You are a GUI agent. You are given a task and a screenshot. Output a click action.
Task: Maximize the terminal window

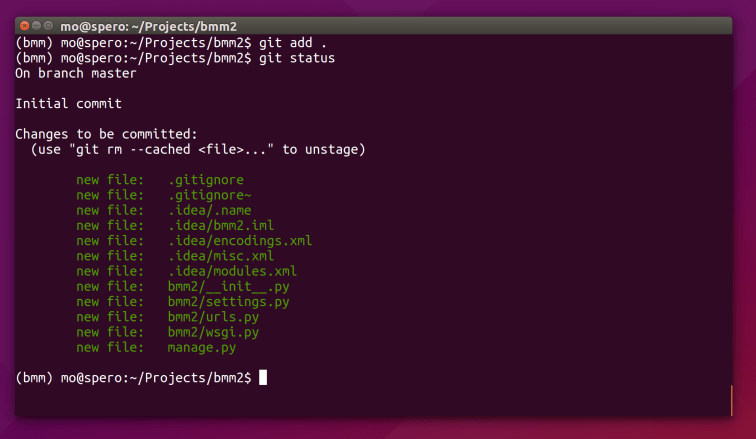click(x=50, y=24)
